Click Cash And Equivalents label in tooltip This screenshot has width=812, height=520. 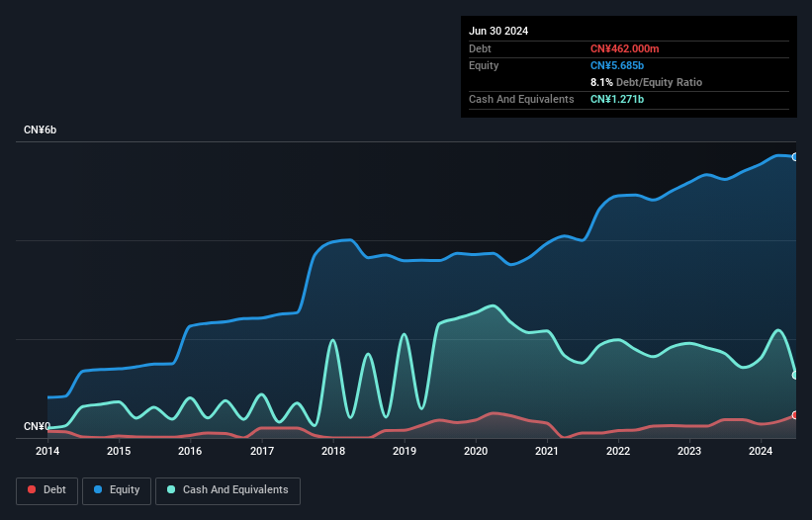521,99
